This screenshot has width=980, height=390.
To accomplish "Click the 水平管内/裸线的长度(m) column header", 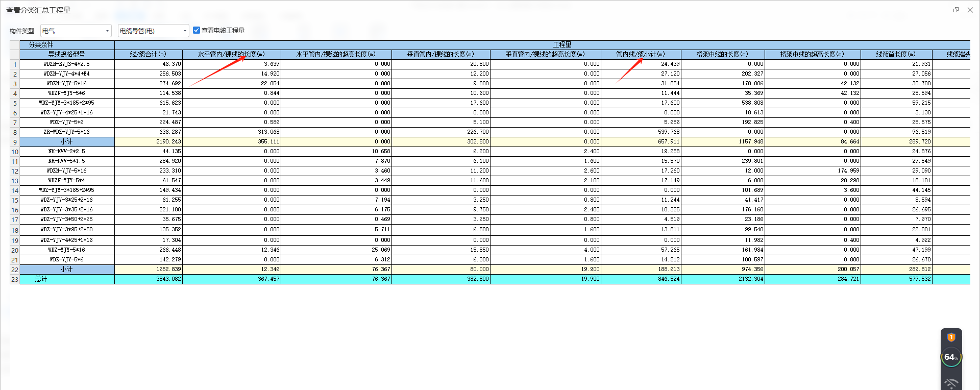I will pos(232,54).
